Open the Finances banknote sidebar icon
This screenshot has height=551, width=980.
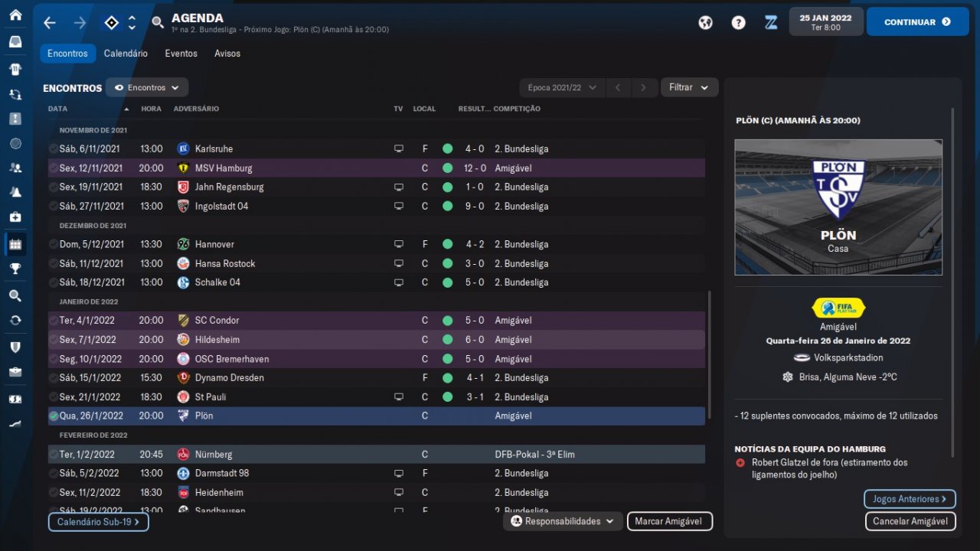(15, 399)
